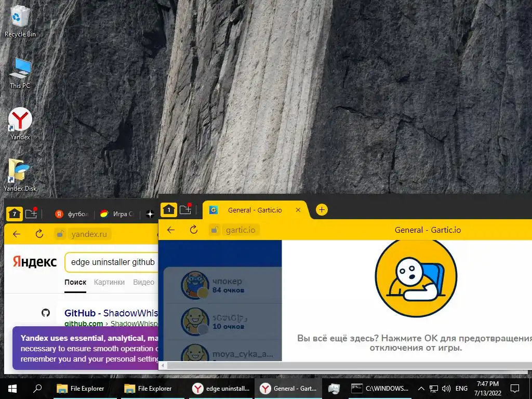Click the lock icon next to gartic.io
The width and height of the screenshot is (532, 399).
point(214,230)
